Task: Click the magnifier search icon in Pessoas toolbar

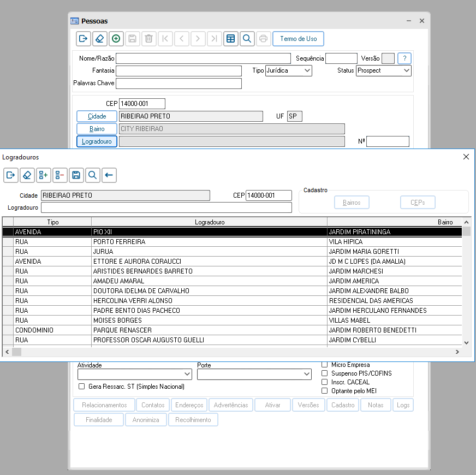Action: pyautogui.click(x=247, y=39)
